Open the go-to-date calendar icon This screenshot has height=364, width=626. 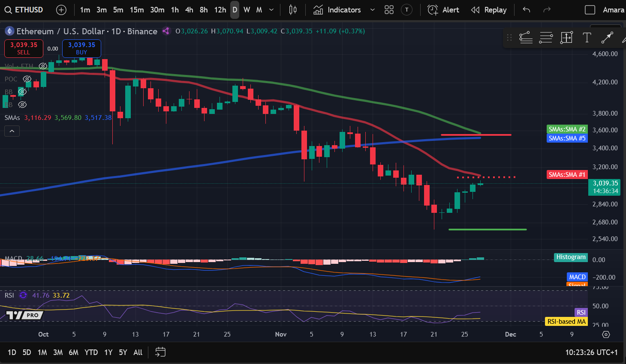click(160, 352)
